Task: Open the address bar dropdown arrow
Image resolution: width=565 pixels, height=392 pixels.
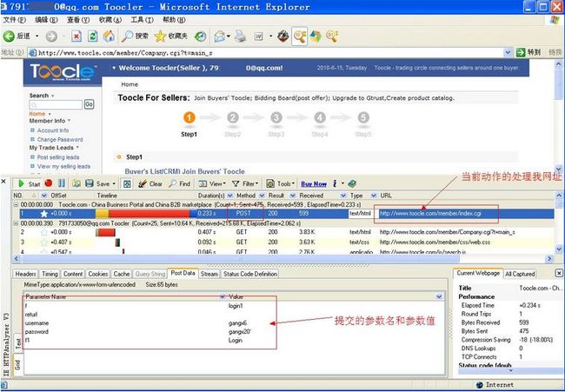Action: 508,53
